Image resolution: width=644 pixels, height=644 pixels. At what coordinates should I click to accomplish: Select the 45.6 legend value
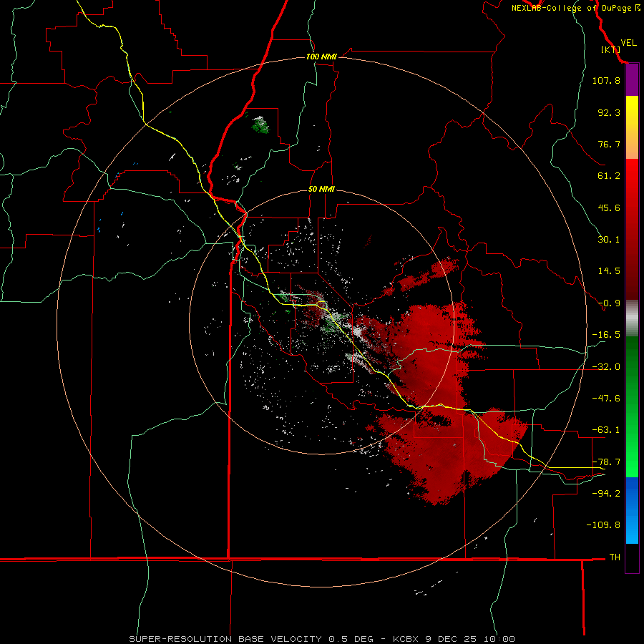[x=609, y=208]
